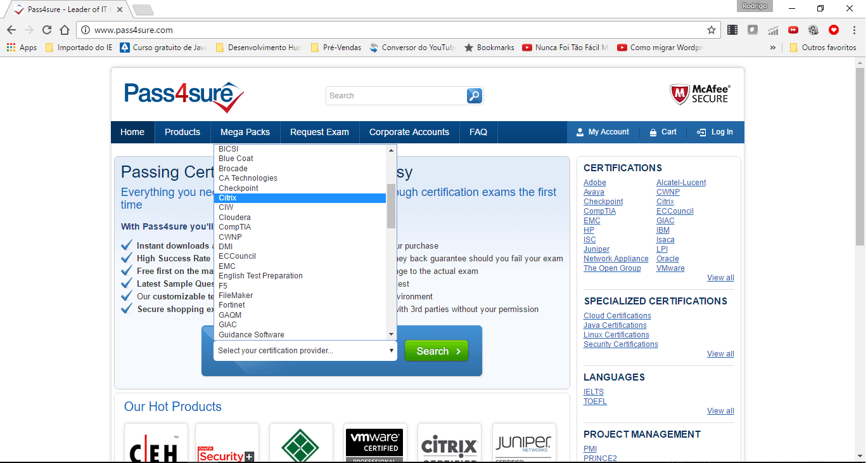Bookmark this page with star icon
The width and height of the screenshot is (868, 463).
[x=712, y=30]
